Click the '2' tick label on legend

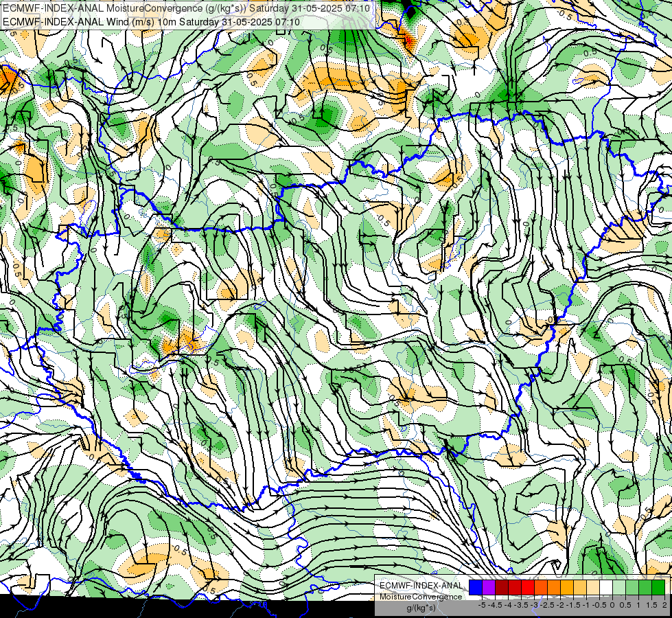point(664,605)
